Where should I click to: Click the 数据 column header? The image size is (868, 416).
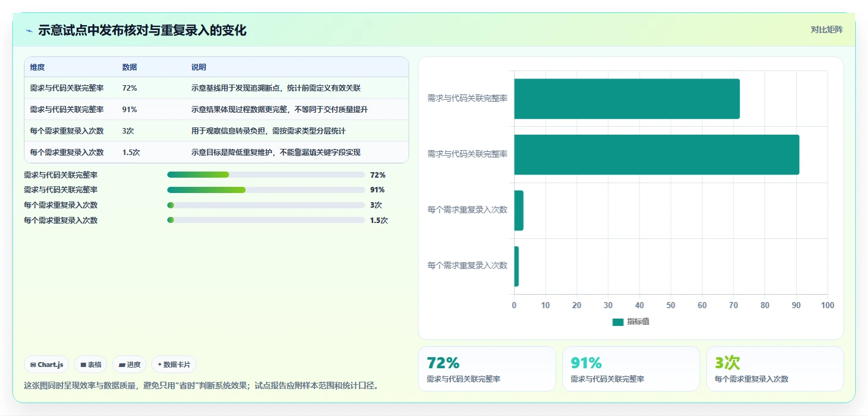coord(130,67)
